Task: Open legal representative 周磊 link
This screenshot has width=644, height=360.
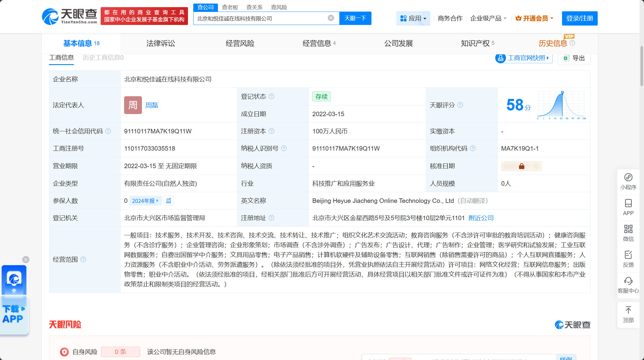Action: [151, 105]
